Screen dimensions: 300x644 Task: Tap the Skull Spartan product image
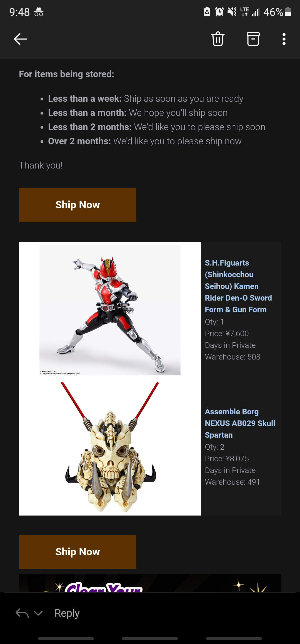click(x=111, y=447)
